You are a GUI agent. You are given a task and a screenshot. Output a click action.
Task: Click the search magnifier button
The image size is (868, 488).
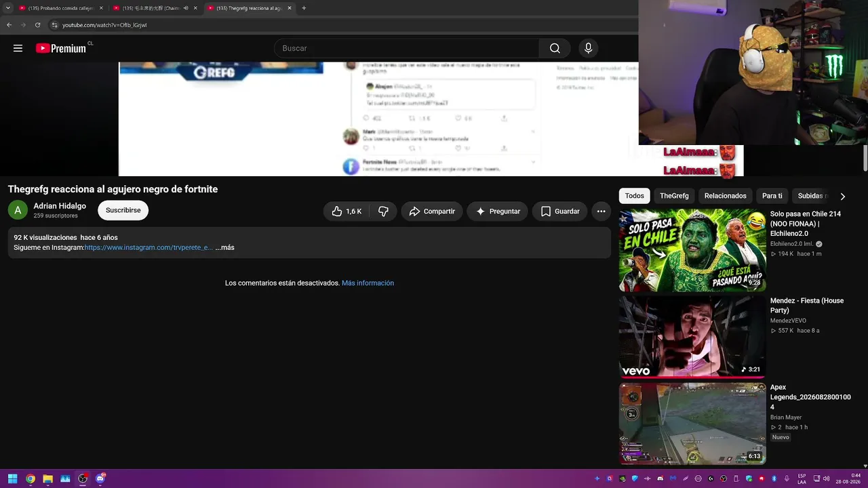click(555, 48)
